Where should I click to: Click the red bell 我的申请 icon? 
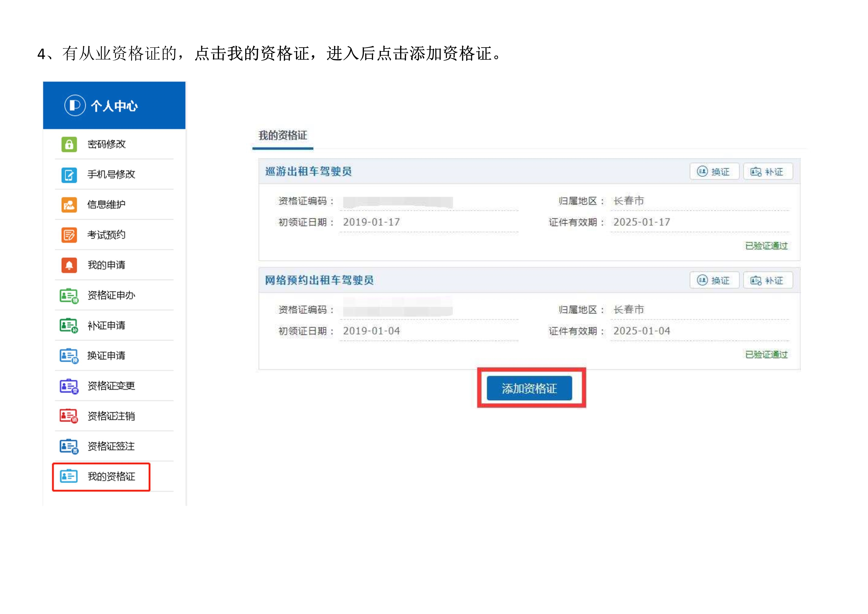[x=69, y=265]
